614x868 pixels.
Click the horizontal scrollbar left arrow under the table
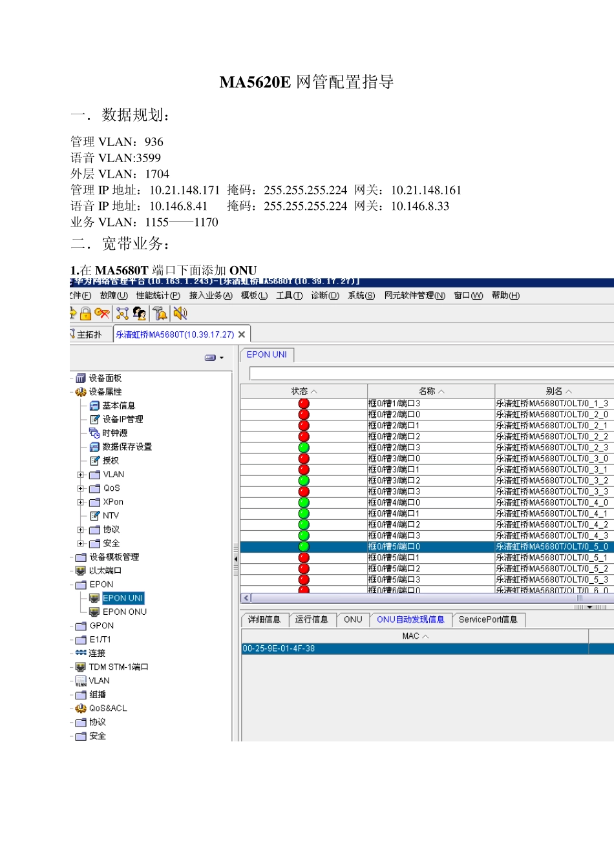tap(246, 598)
